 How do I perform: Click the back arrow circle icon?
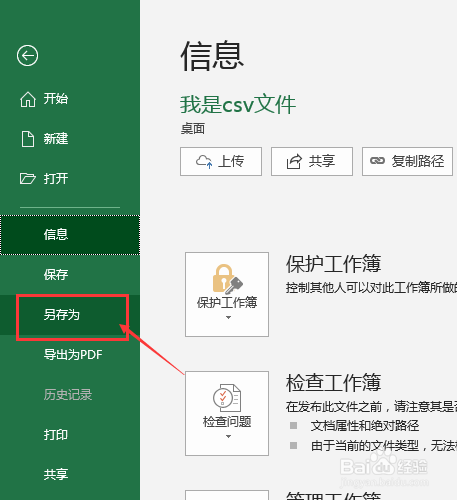pyautogui.click(x=27, y=55)
